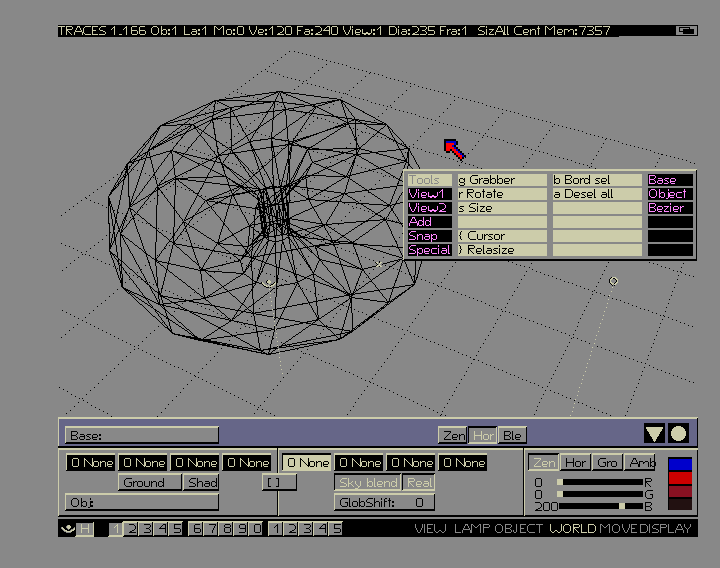This screenshot has height=568, width=720.
Task: Switch to the OBJECT buttons tab
Action: click(518, 529)
